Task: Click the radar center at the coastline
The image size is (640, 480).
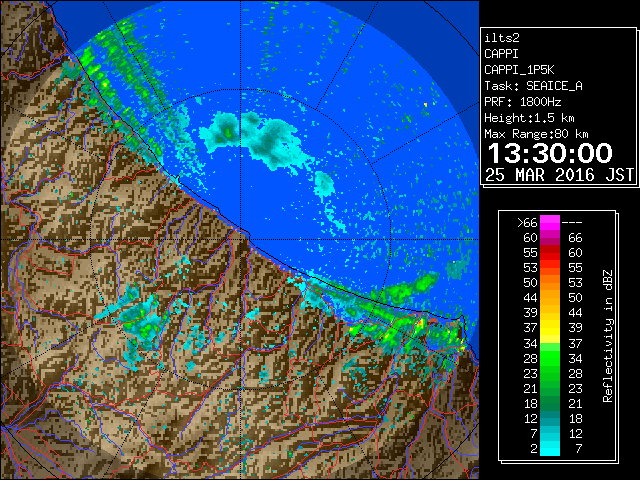Action: click(241, 239)
